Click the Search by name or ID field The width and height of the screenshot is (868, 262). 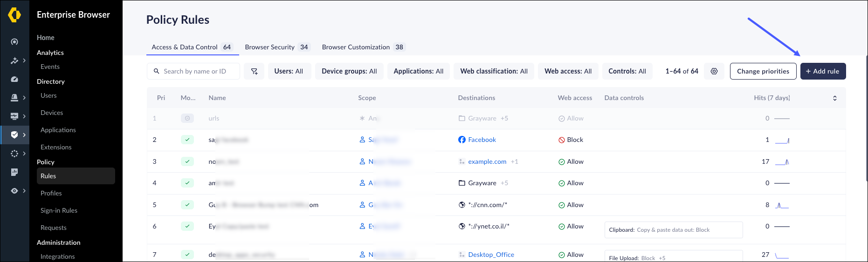coord(198,71)
